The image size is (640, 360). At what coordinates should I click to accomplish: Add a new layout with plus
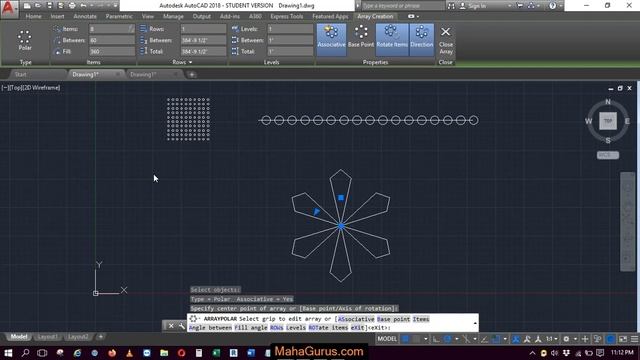[x=100, y=337]
